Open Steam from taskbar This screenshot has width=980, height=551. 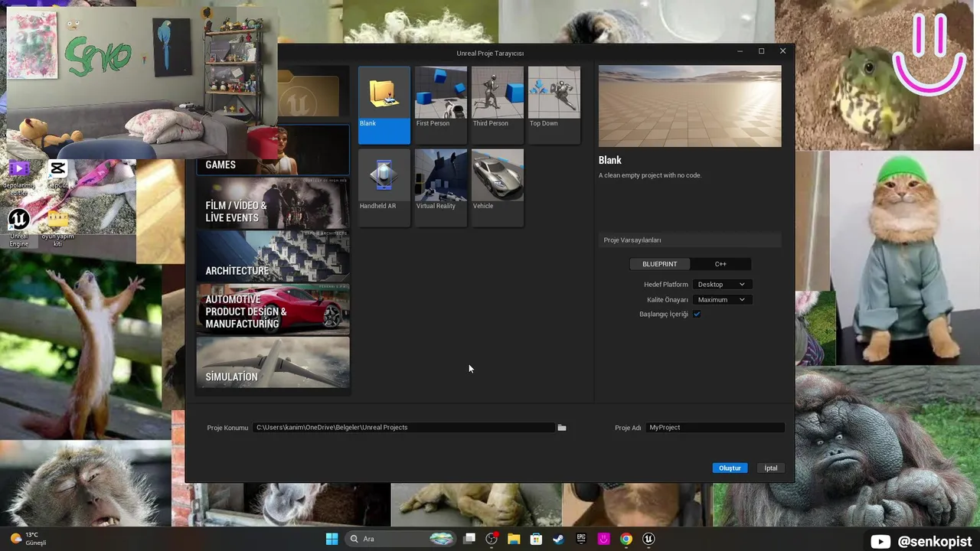pos(558,539)
